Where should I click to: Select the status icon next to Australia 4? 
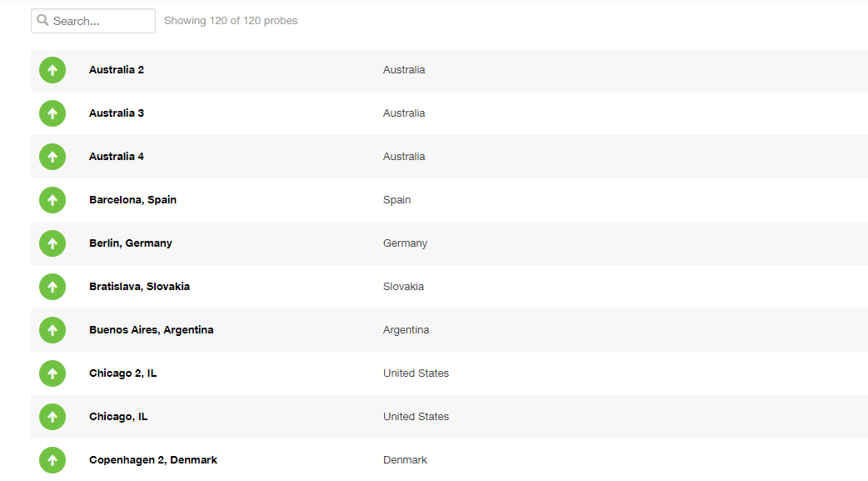click(x=52, y=157)
